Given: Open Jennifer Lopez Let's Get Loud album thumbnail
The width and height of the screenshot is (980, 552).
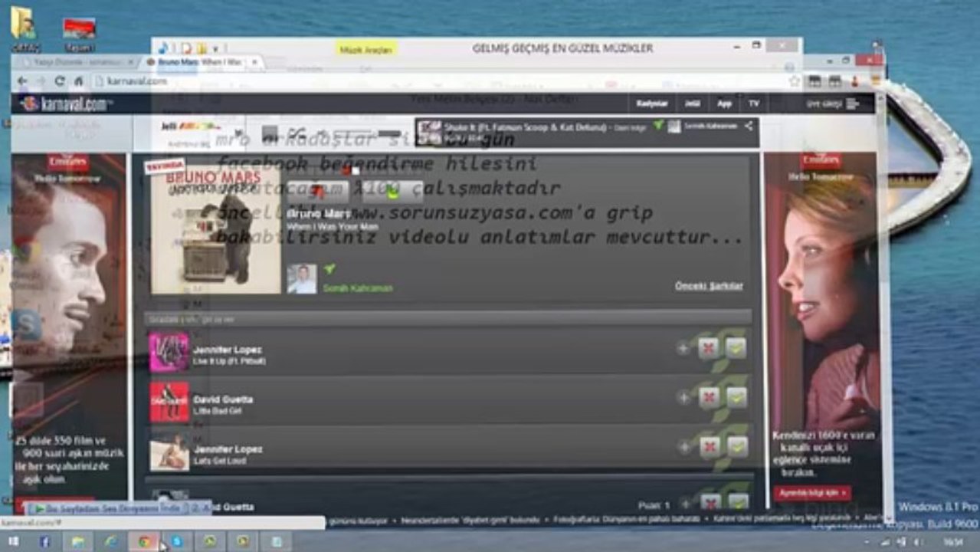Looking at the screenshot, I should [169, 452].
